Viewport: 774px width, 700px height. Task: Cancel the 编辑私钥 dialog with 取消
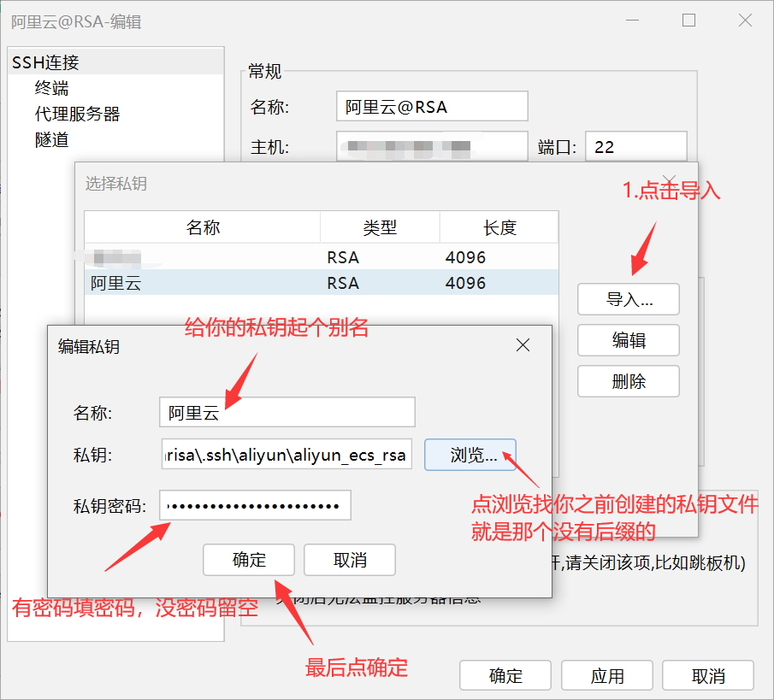[350, 560]
